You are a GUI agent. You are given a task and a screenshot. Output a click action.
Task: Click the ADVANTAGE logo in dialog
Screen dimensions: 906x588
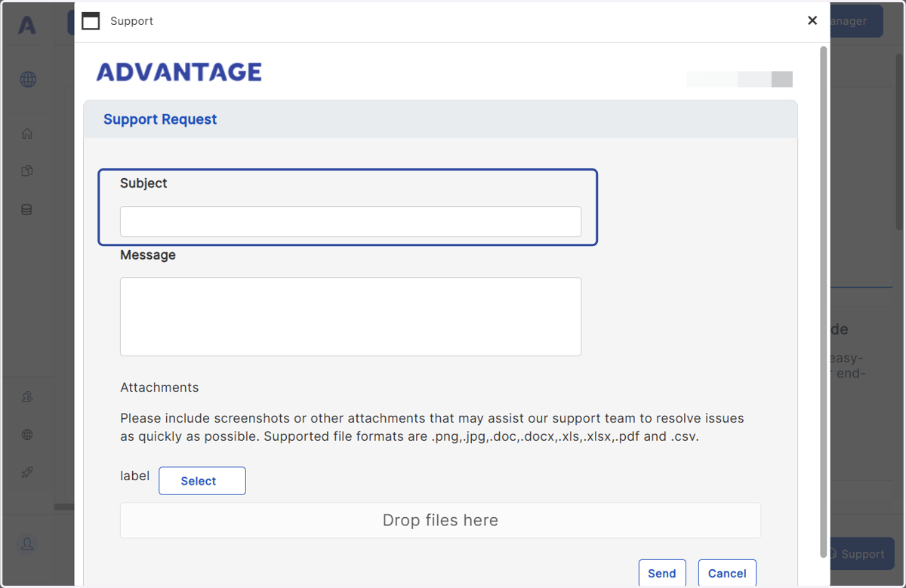point(179,72)
